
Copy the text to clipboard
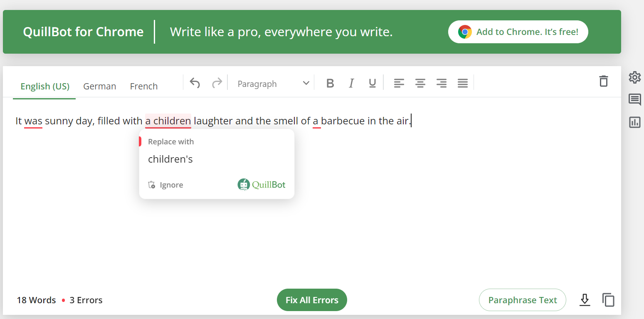tap(608, 300)
